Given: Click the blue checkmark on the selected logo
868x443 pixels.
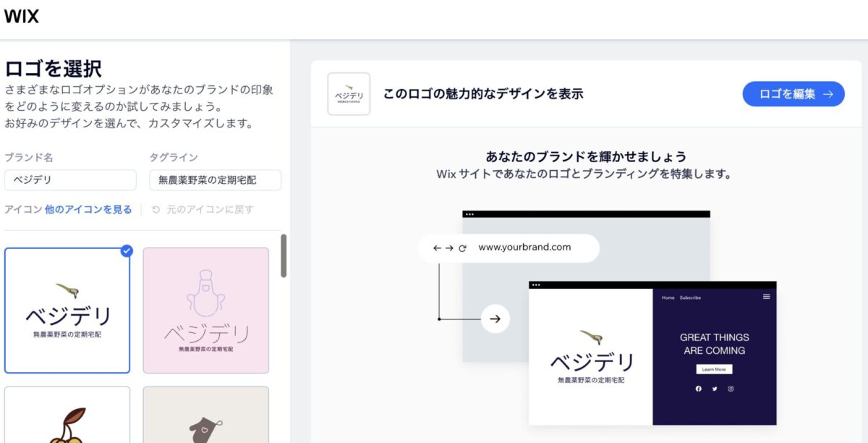Looking at the screenshot, I should [127, 250].
